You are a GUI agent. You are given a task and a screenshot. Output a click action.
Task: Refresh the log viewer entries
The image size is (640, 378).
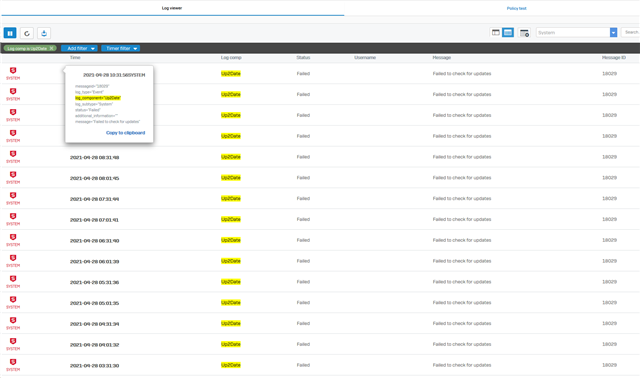click(27, 33)
